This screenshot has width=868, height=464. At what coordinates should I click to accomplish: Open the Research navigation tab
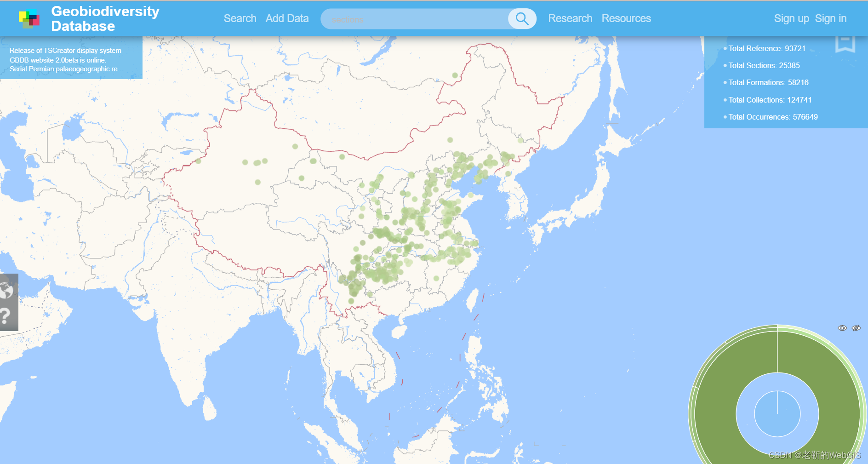pos(570,18)
